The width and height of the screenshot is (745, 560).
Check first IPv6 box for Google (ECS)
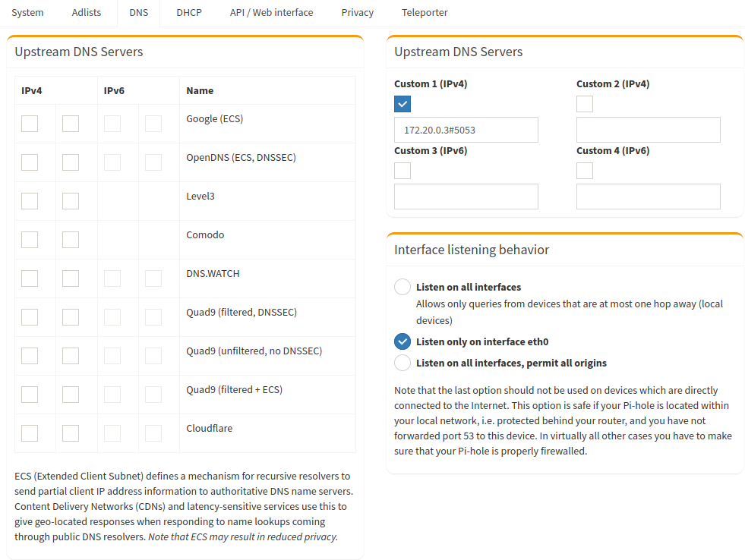coord(112,124)
